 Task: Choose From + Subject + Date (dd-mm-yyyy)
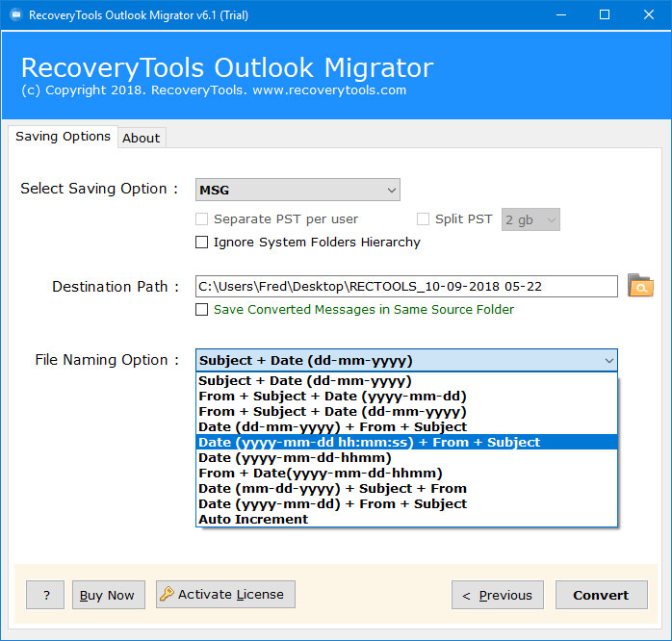[406, 411]
